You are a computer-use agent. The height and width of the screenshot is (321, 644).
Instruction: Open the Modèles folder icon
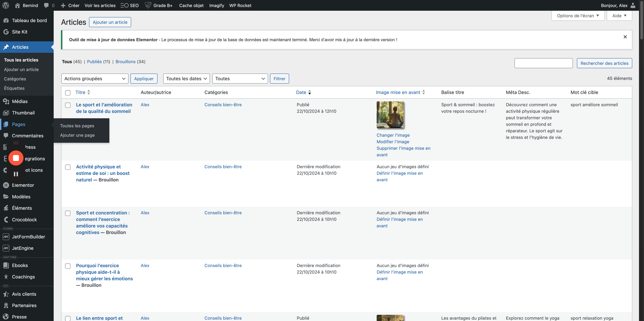click(6, 197)
